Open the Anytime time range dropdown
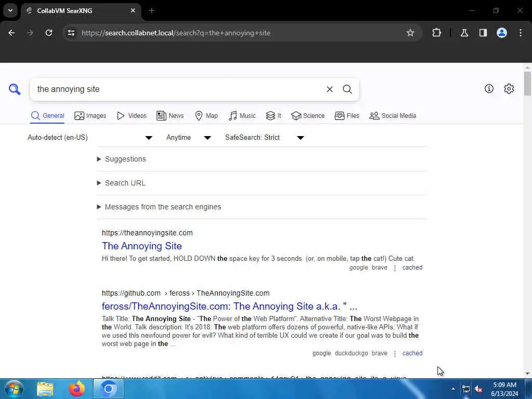 (189, 137)
